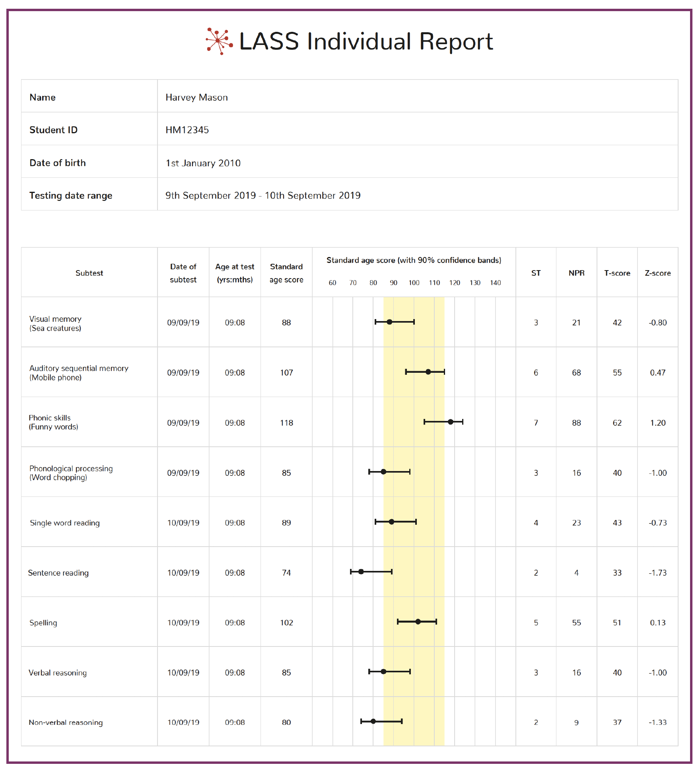Select the 'LASS Individual Report' title
The height and width of the screenshot is (771, 700).
point(366,41)
